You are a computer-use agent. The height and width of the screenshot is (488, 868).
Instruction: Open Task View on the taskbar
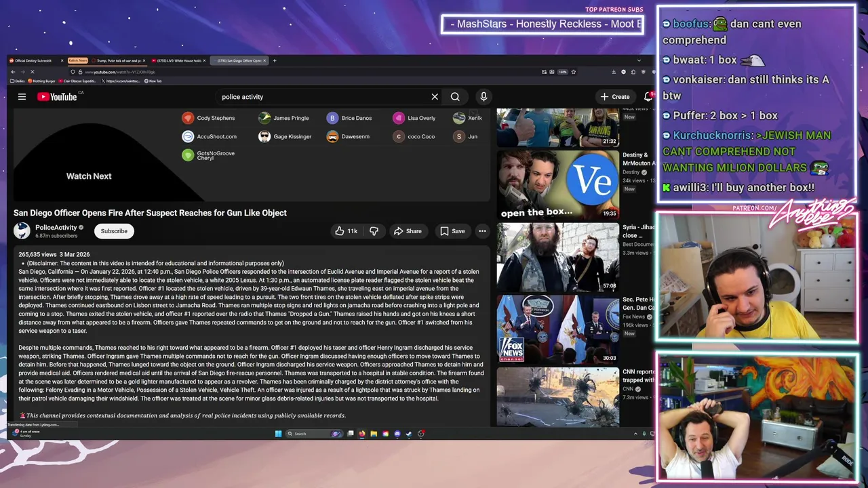[x=351, y=434]
